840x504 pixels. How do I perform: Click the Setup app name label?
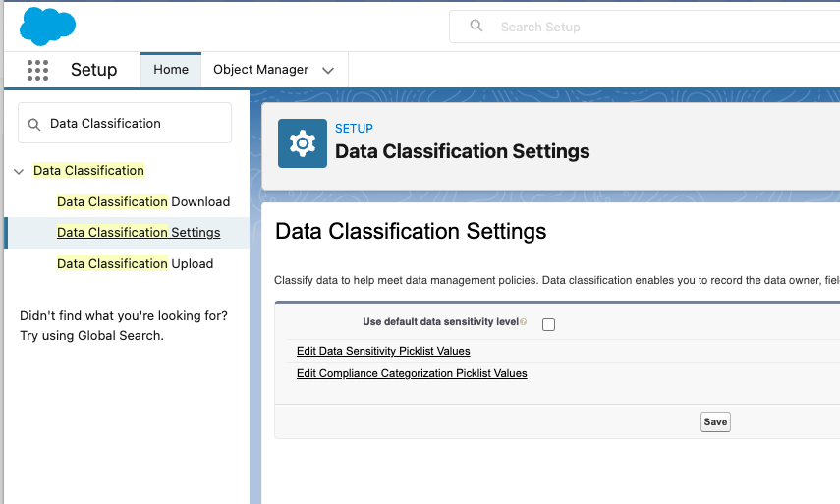tap(93, 70)
